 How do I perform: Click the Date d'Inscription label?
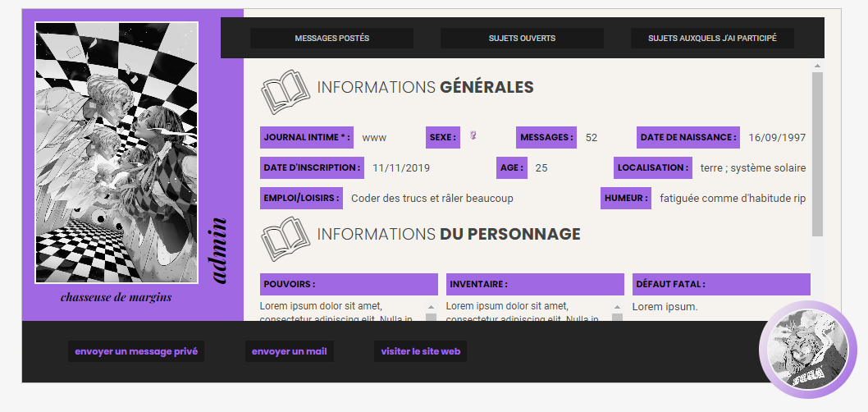[313, 167]
